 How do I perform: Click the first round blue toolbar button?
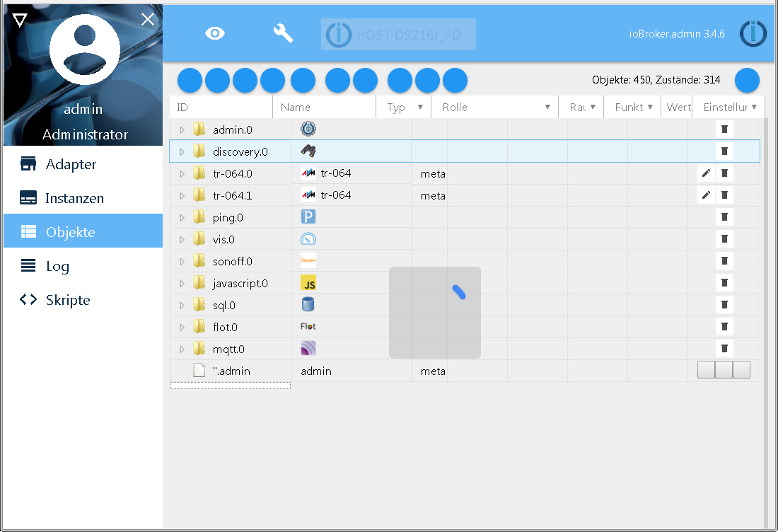[x=190, y=81]
